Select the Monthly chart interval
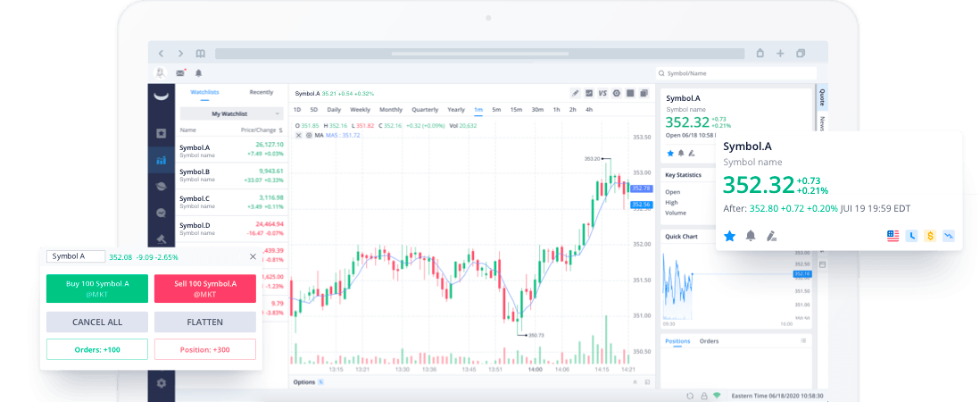980x402 pixels. pyautogui.click(x=391, y=109)
